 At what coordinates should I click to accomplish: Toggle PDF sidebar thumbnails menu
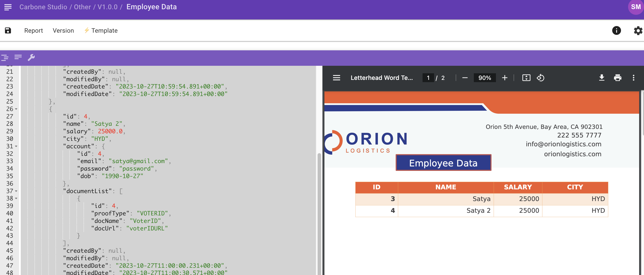pos(337,78)
